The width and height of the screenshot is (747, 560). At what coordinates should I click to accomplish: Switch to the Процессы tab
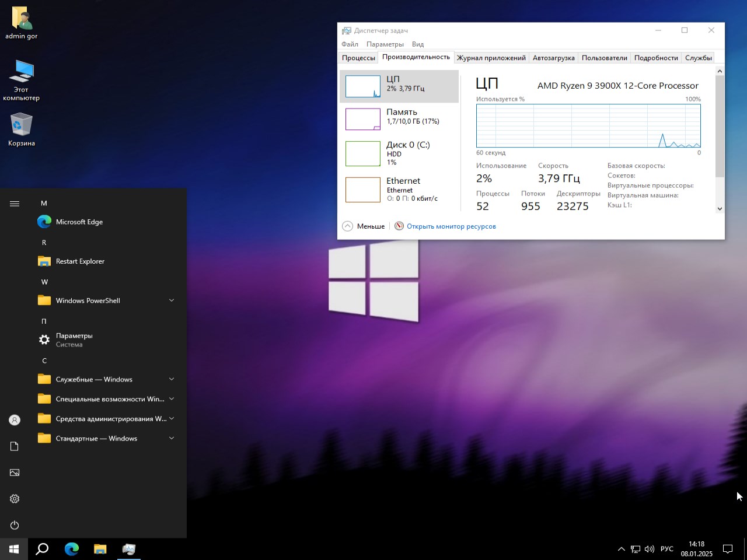(358, 58)
